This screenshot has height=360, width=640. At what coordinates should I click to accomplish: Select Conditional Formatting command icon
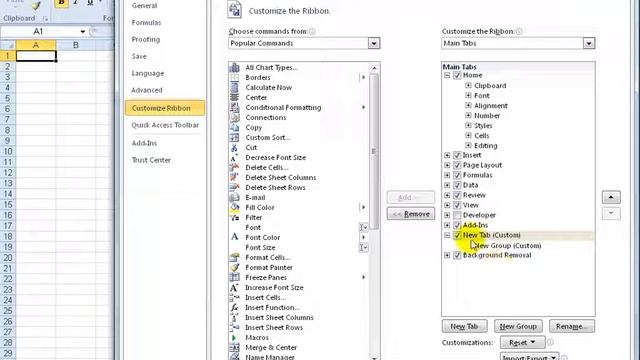coord(235,107)
